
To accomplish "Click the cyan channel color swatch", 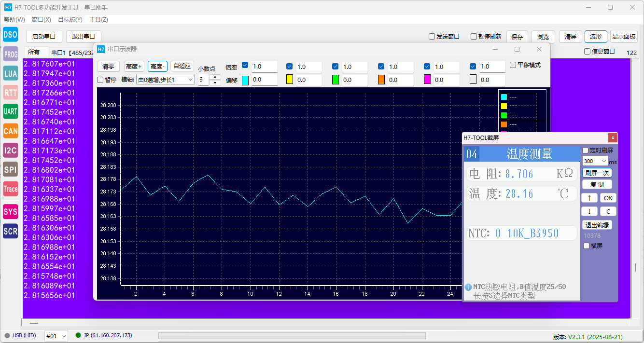I will [x=245, y=80].
